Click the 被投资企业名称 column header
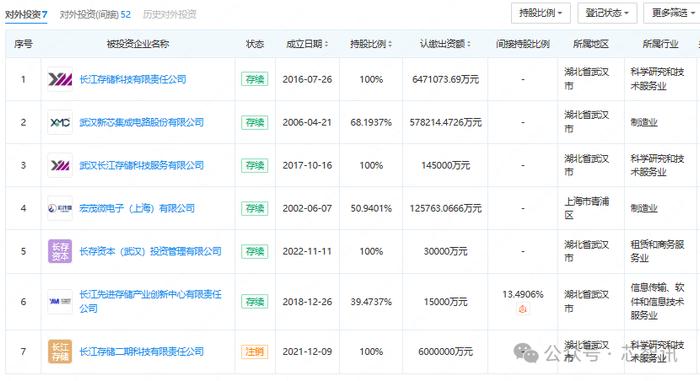The height and width of the screenshot is (381, 700). pyautogui.click(x=138, y=44)
